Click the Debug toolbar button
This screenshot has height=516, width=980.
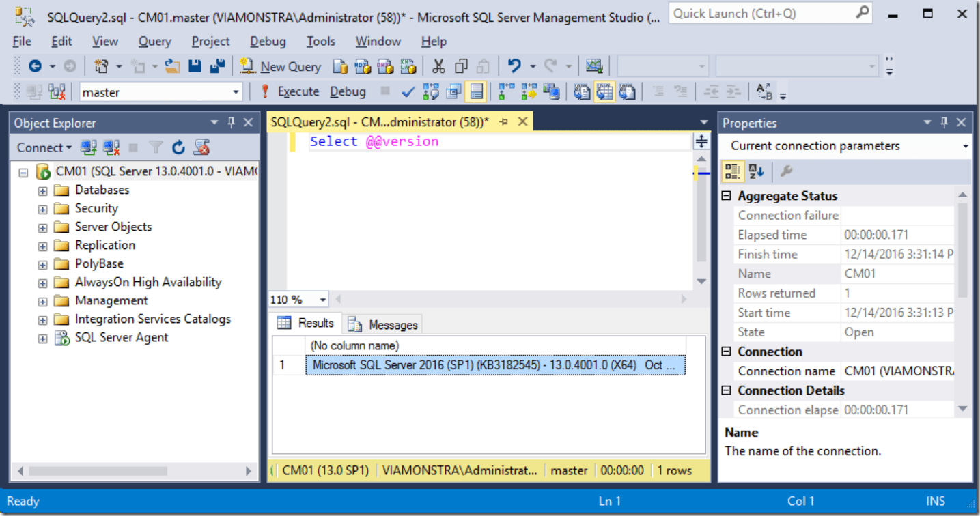348,91
